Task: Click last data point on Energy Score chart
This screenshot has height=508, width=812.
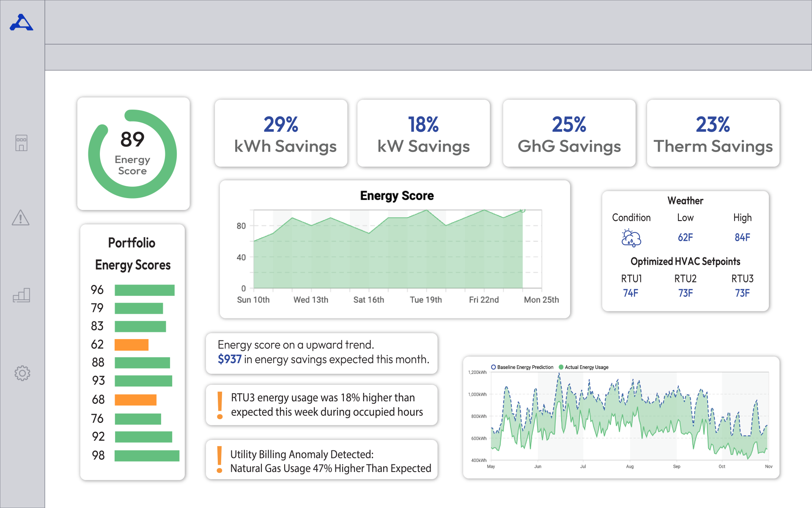Action: pyautogui.click(x=522, y=210)
